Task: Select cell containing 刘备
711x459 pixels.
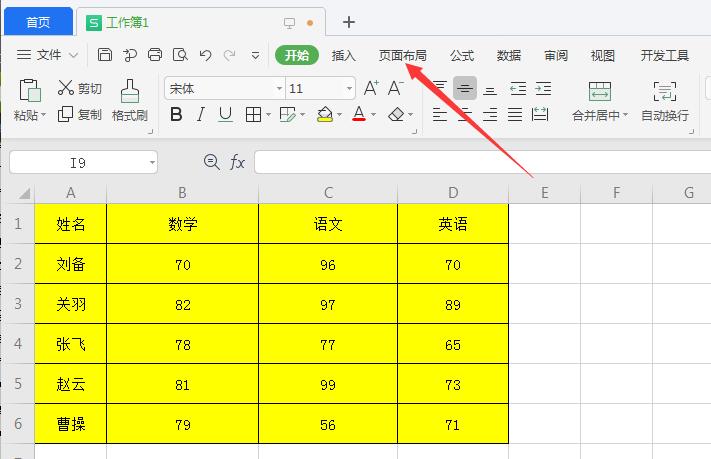Action: point(71,264)
